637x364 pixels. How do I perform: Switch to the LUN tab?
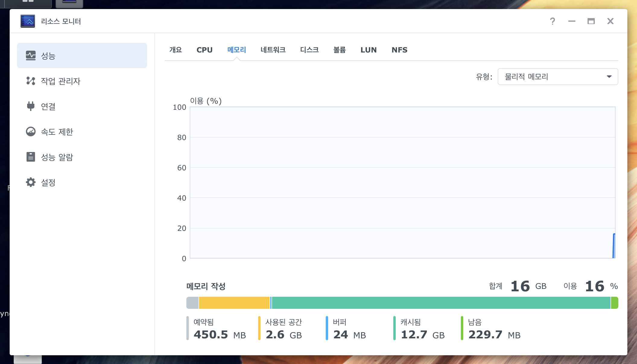pyautogui.click(x=369, y=50)
